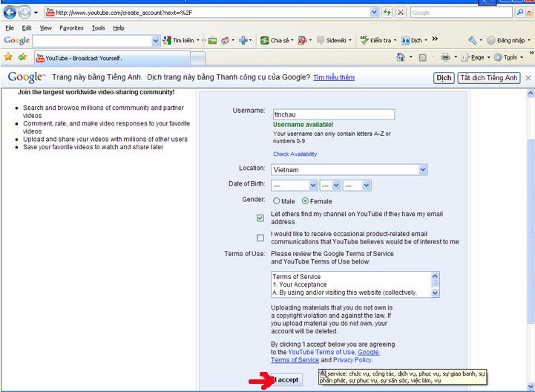
Task: Click the I accept button
Action: (x=286, y=379)
